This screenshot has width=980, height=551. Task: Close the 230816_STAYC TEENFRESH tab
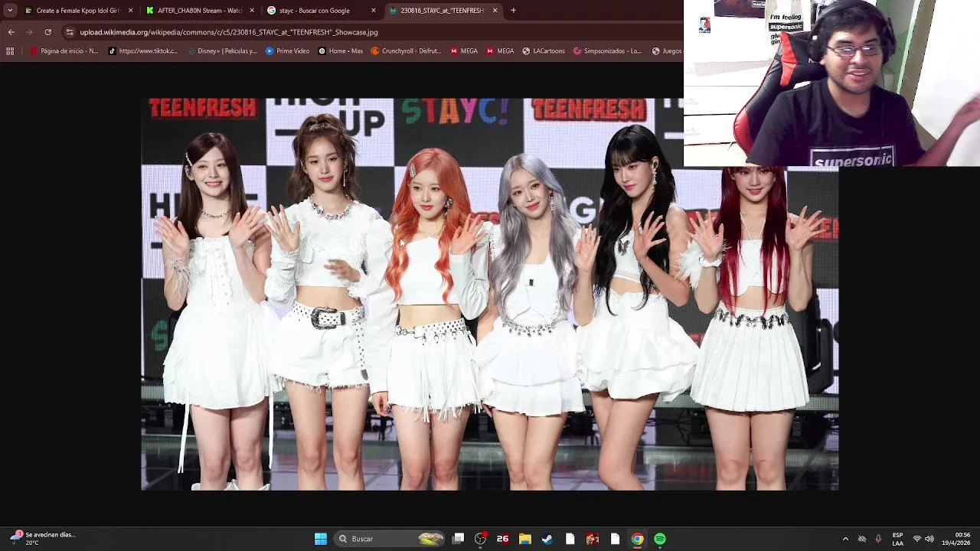(x=495, y=11)
